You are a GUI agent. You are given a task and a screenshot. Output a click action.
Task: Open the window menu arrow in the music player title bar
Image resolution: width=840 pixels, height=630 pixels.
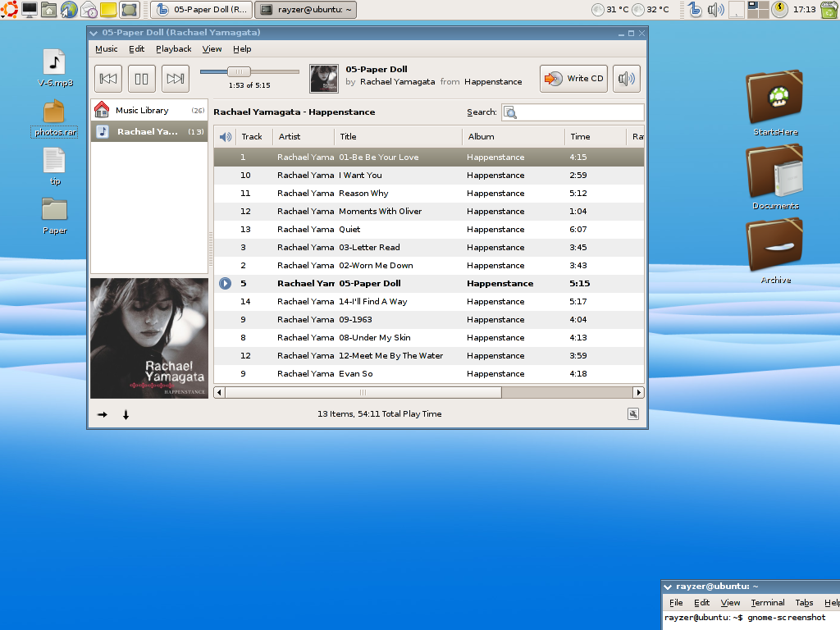[x=94, y=33]
